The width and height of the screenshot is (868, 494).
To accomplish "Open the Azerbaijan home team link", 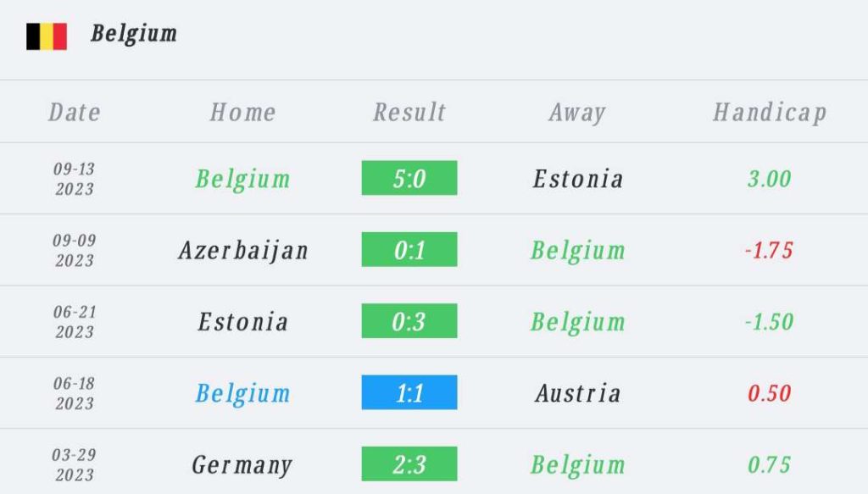I will 243,251.
